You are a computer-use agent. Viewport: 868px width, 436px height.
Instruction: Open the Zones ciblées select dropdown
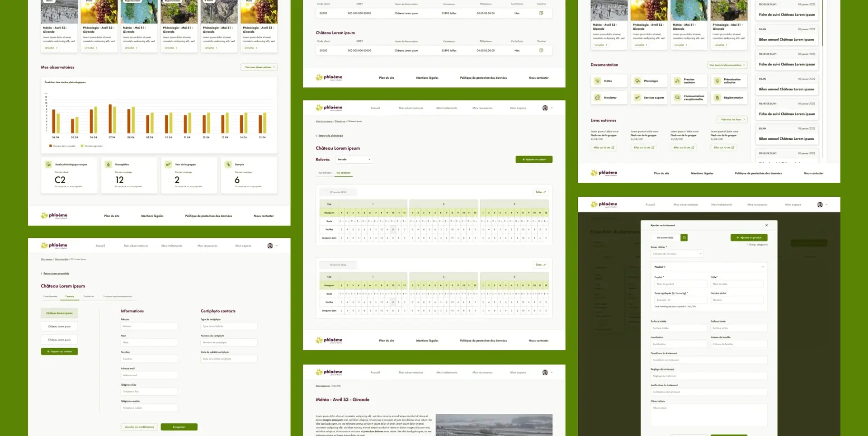pos(677,254)
